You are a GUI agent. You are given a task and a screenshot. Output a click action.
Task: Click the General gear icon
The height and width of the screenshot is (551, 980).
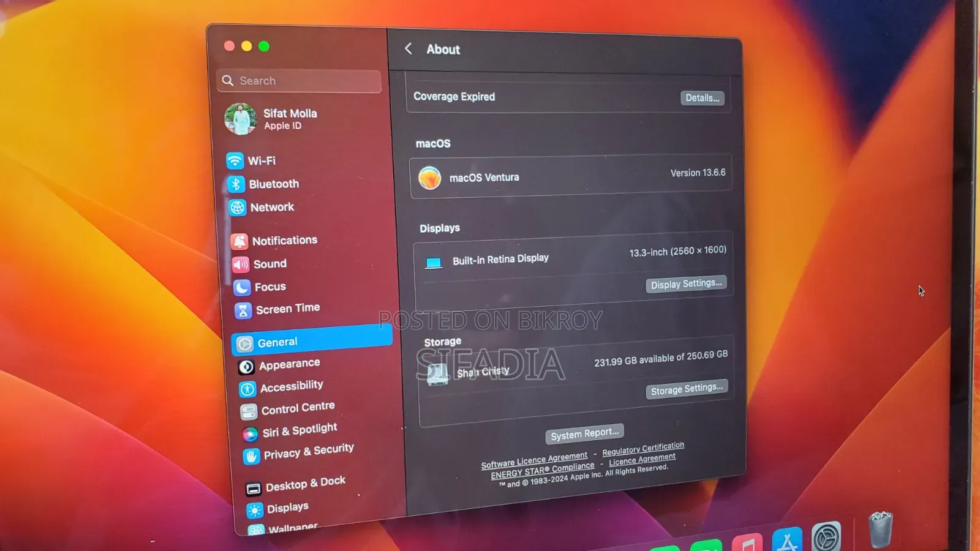coord(245,344)
